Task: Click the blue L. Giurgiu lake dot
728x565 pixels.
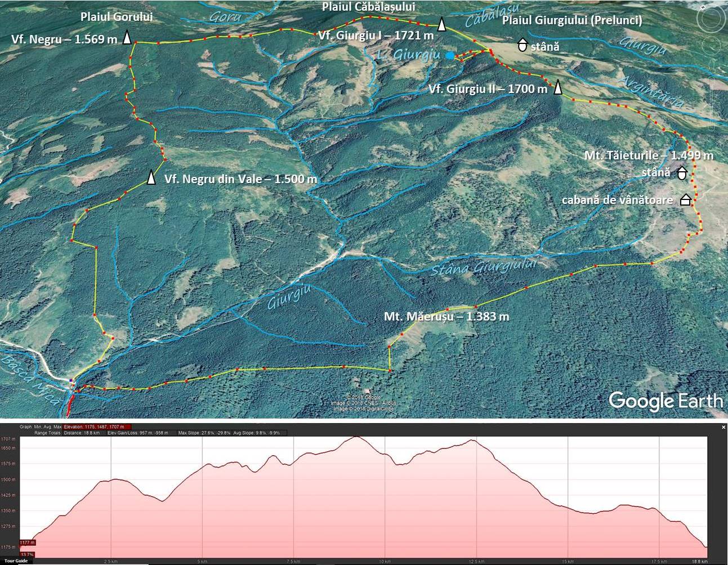Action: tap(449, 55)
